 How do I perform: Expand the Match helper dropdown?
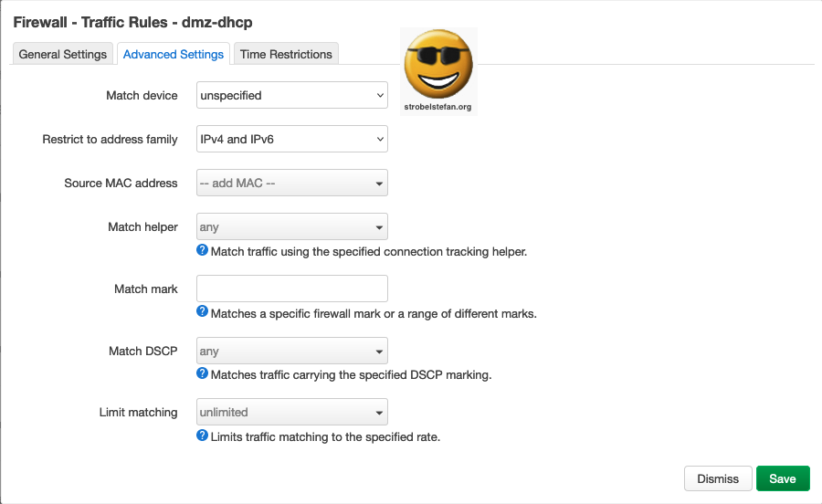coord(292,226)
